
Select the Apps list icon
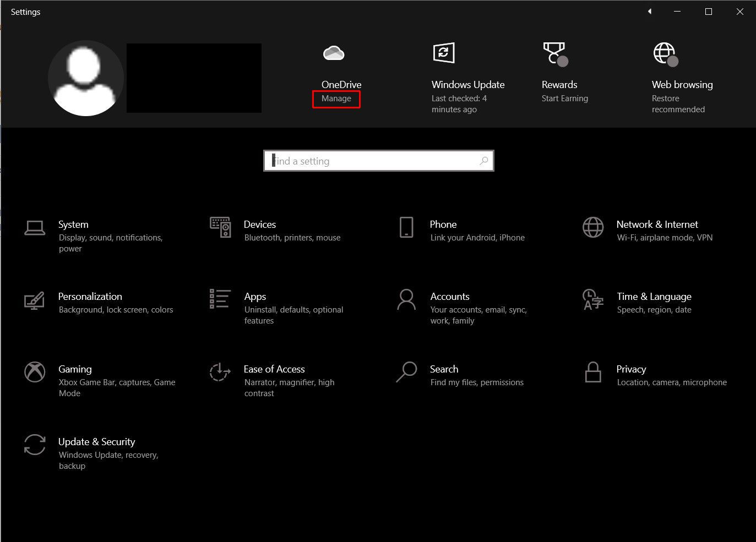pyautogui.click(x=220, y=299)
